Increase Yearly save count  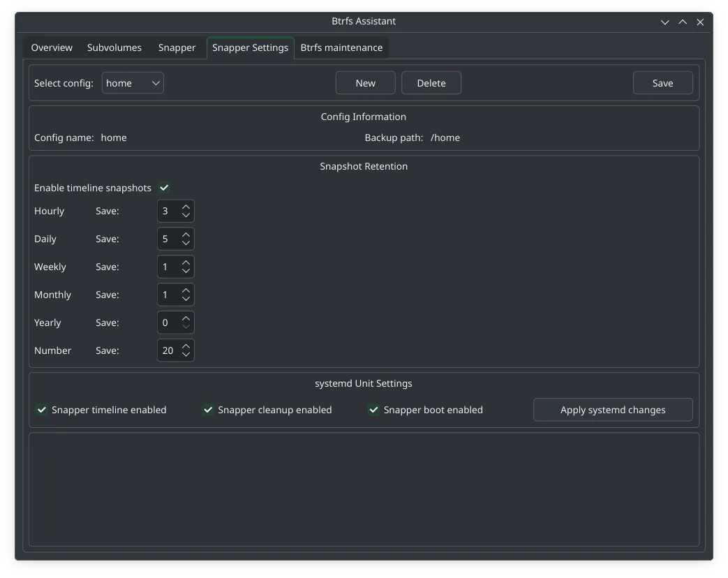(186, 318)
